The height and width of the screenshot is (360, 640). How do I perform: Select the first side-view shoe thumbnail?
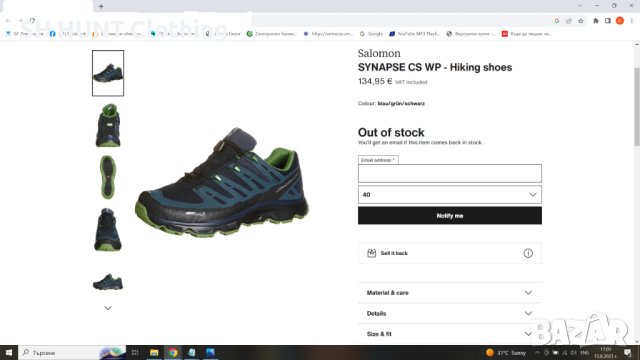pos(108,73)
